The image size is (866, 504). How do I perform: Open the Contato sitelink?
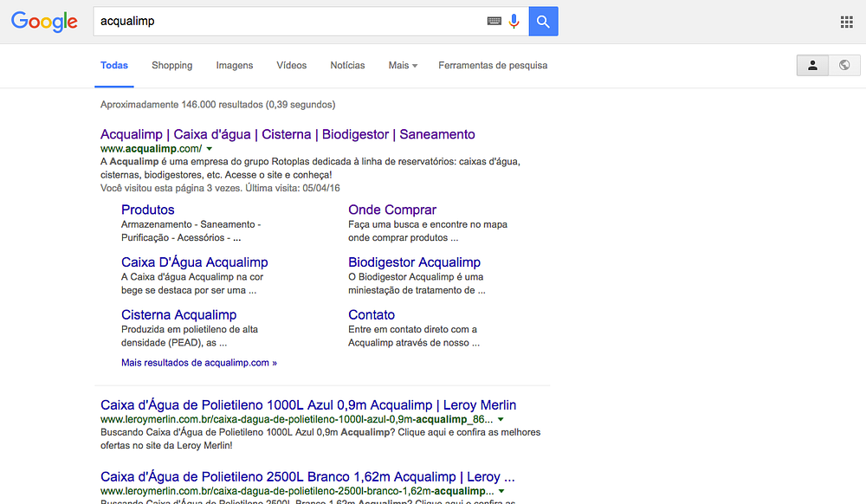372,314
